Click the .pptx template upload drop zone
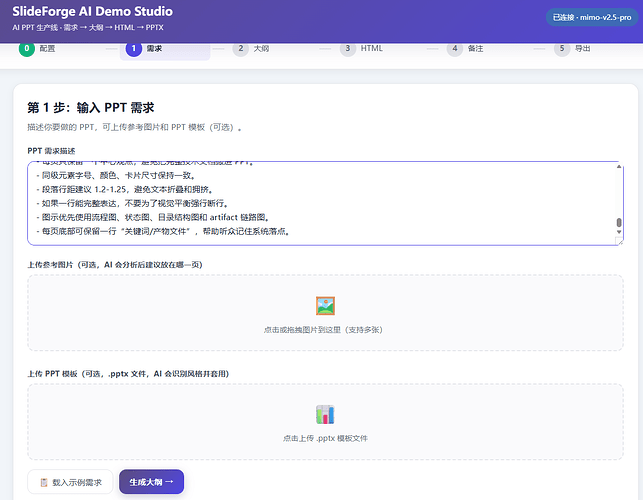Viewport: 643px width, 500px height. click(x=325, y=422)
